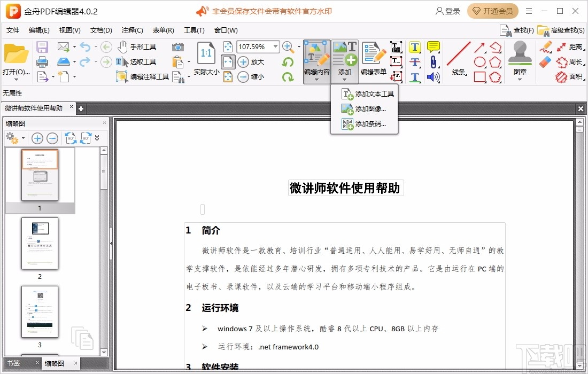Click the 放大 zoom in icon
The image size is (588, 374).
(x=244, y=61)
